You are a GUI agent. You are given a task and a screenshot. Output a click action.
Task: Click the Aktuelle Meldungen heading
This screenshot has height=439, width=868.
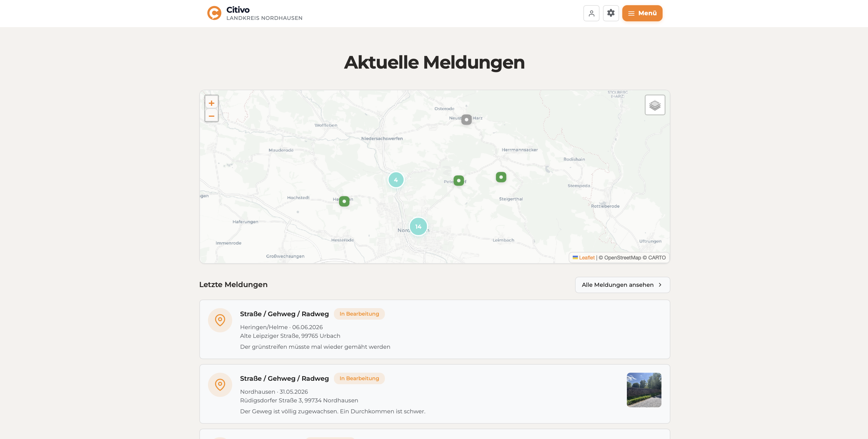(434, 63)
